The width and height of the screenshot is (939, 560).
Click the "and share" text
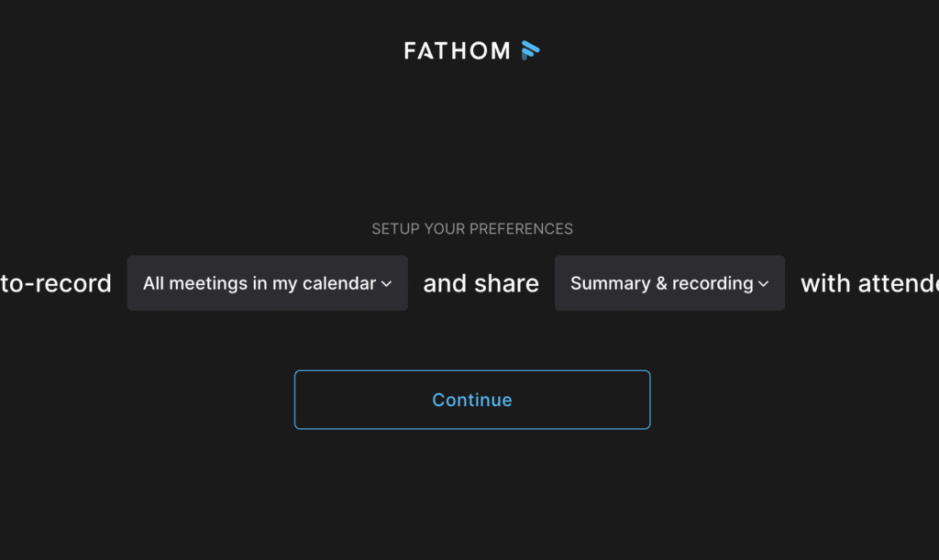coord(481,283)
